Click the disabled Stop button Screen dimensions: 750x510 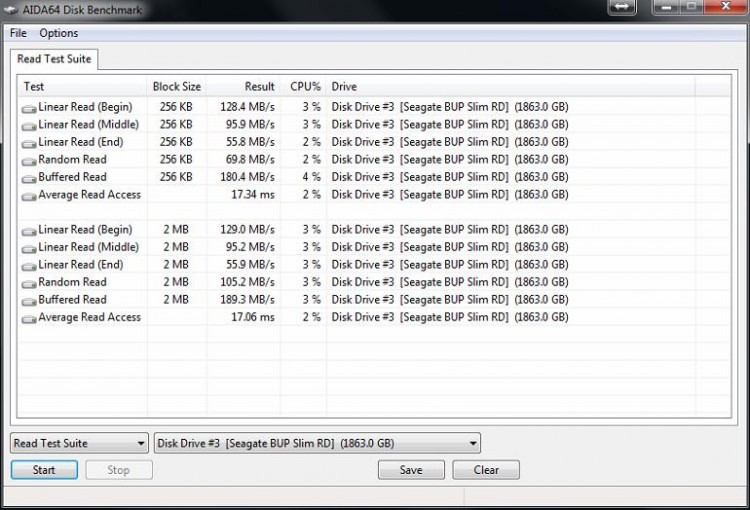119,470
